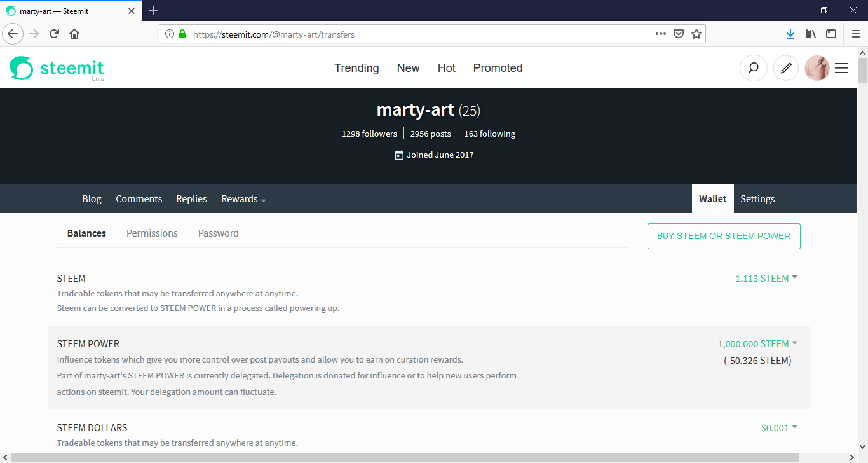View the 163 following list

tap(489, 134)
